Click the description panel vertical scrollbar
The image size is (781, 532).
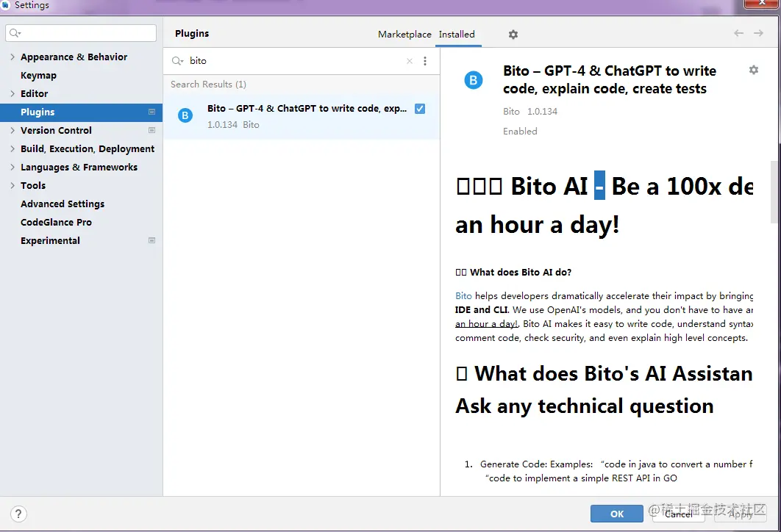pos(775,192)
